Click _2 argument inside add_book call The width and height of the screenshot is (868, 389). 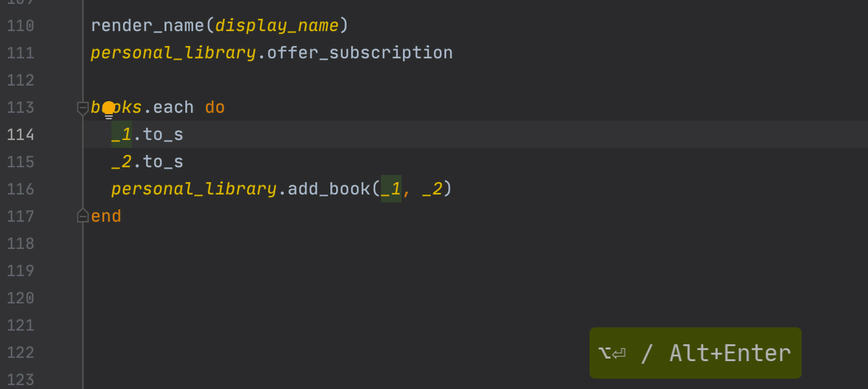pos(432,189)
